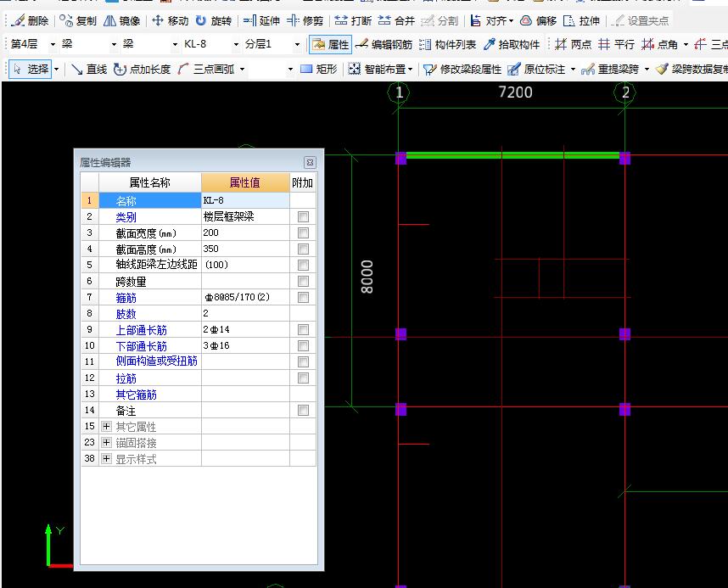
Task: Open the first 梁 category dropdown
Action: (114, 44)
